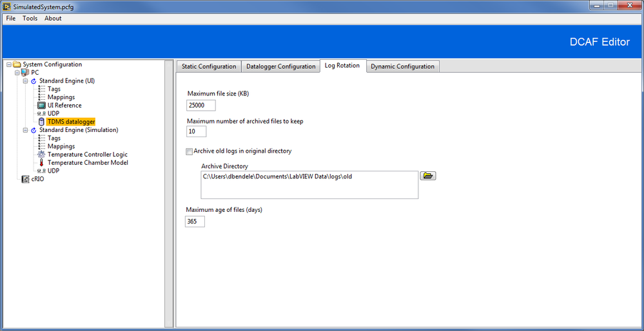Click the cRIO device icon
The height and width of the screenshot is (331, 644).
25,179
